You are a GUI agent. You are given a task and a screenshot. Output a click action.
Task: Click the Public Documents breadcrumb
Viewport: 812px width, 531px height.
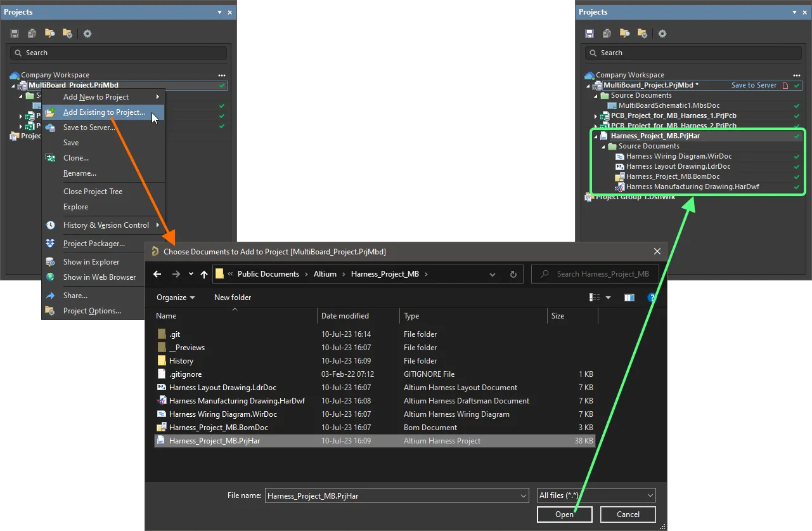pyautogui.click(x=268, y=274)
